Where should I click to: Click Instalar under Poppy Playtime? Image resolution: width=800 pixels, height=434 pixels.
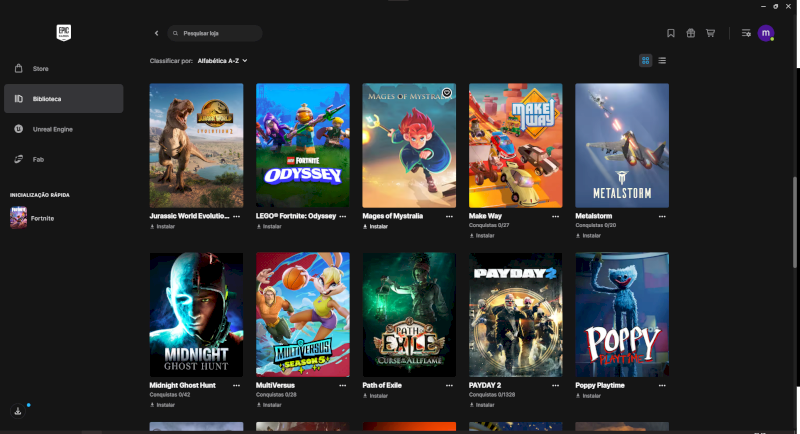pyautogui.click(x=588, y=396)
